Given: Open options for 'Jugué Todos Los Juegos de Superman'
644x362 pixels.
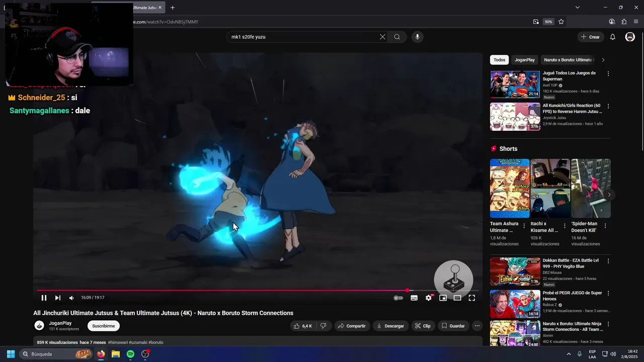Looking at the screenshot, I should pos(608,73).
